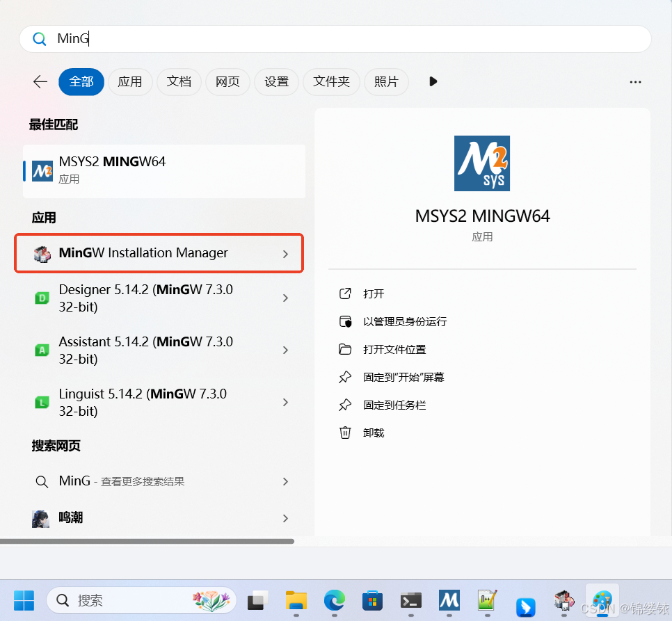Screen dimensions: 672x621
Task: Click the search magnifier icon in search box
Action: coord(39,39)
